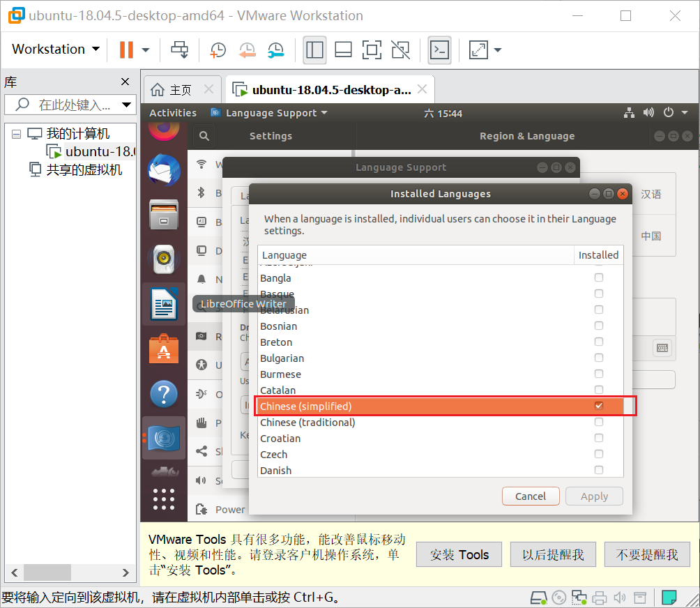
Task: Click Cancel in Installed Languages dialog
Action: [531, 496]
